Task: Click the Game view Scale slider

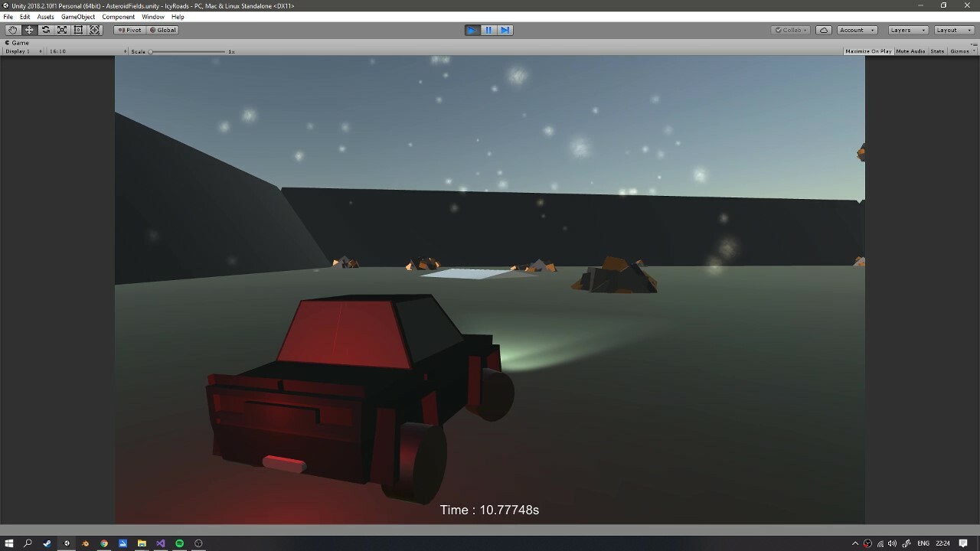Action: pos(188,51)
